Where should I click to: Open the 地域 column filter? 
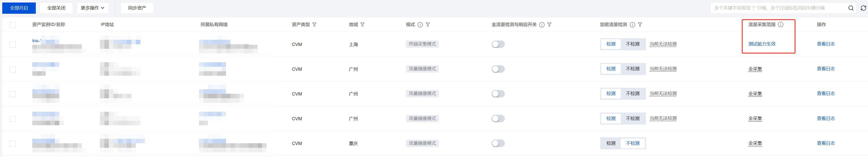362,24
